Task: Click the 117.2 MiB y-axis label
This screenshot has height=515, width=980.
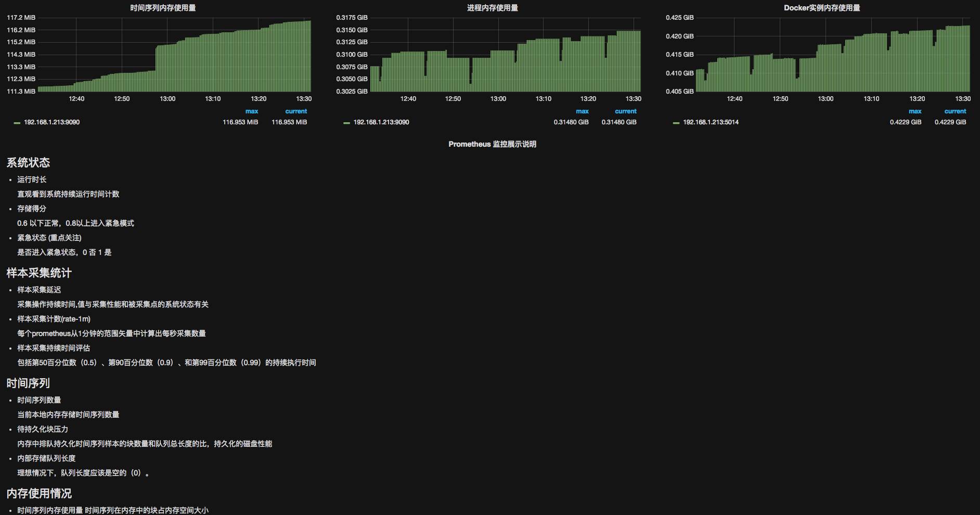Action: [21, 18]
